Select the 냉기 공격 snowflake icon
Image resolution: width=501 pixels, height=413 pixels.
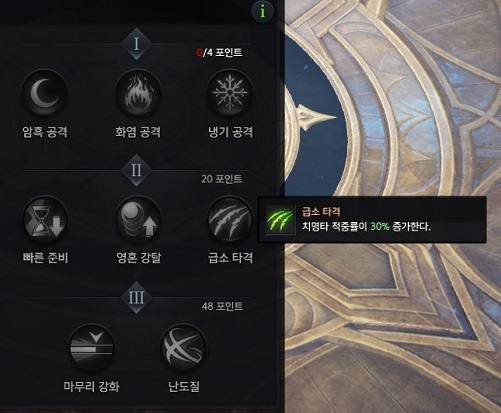point(230,93)
